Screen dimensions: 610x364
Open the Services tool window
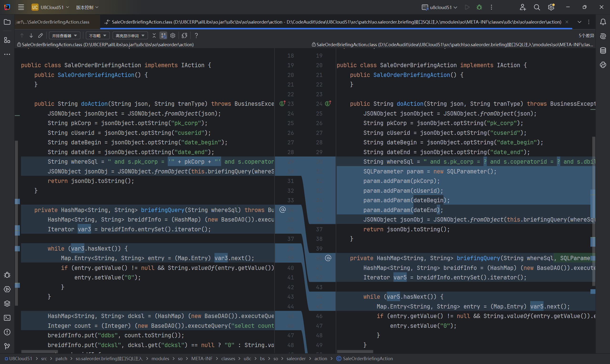7,289
